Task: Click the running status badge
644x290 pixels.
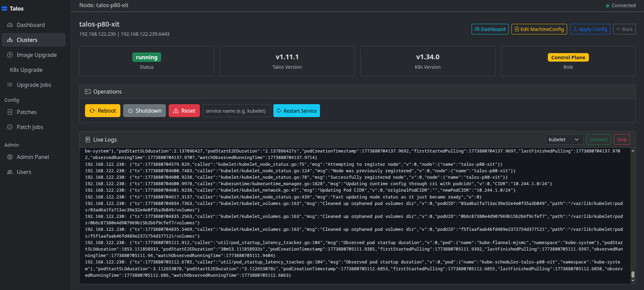Action: click(x=147, y=57)
